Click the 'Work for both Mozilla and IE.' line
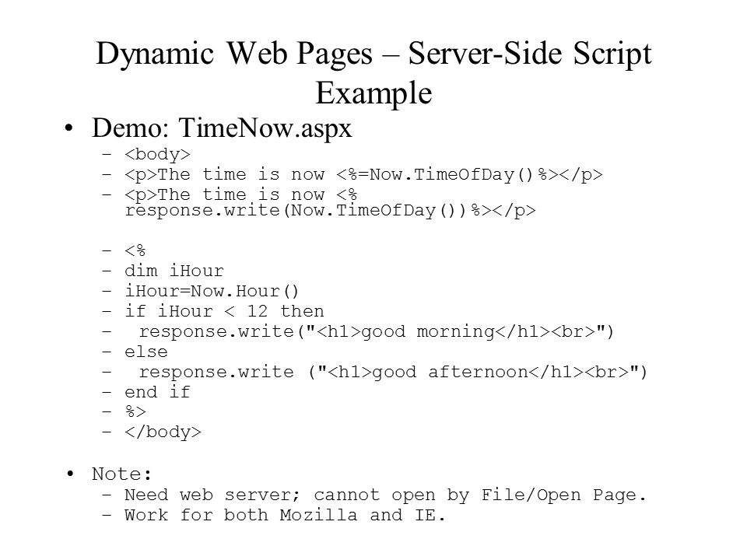 285,515
